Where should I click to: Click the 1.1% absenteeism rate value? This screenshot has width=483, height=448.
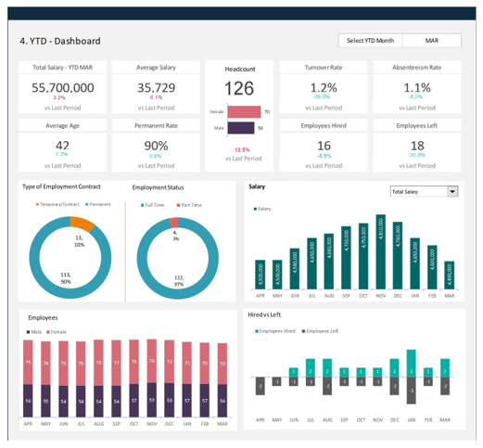pyautogui.click(x=417, y=88)
